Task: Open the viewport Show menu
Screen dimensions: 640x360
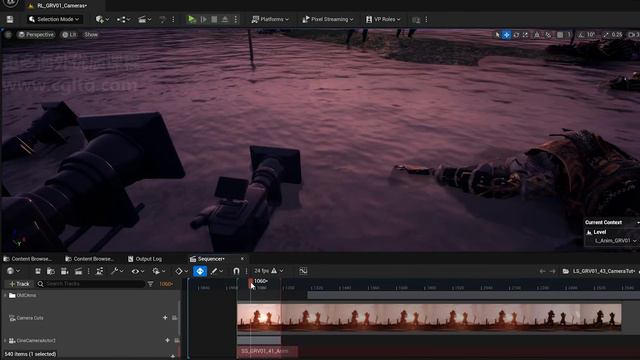Action: click(91, 35)
